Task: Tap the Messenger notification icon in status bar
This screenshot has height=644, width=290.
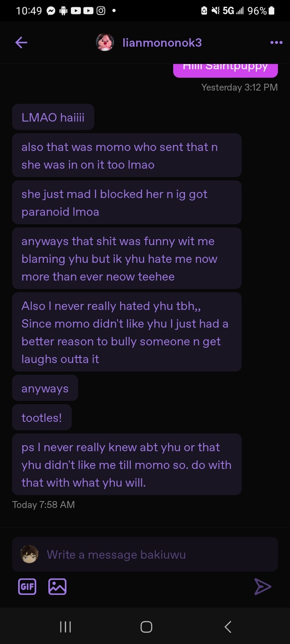Action: [51, 11]
